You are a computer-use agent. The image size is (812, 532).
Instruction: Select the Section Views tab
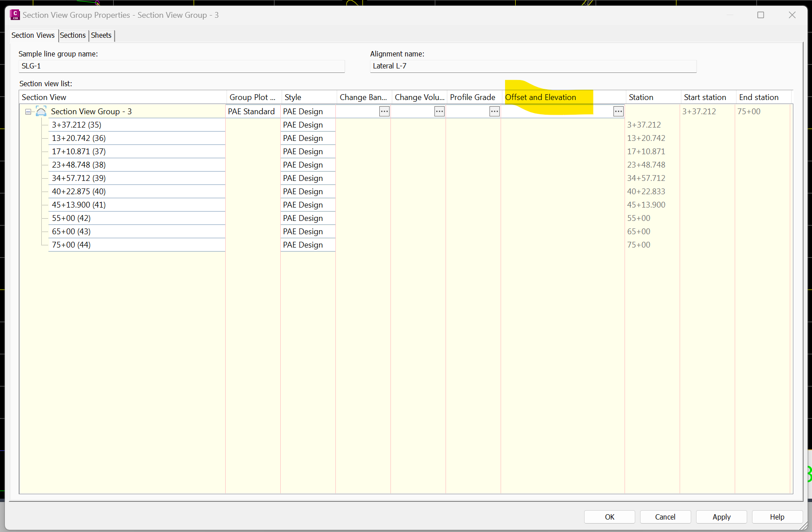point(33,35)
